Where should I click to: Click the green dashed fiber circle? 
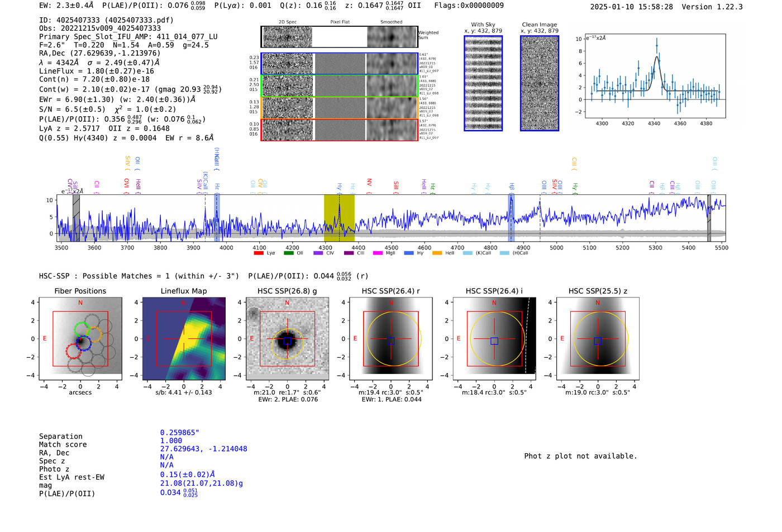click(x=82, y=330)
